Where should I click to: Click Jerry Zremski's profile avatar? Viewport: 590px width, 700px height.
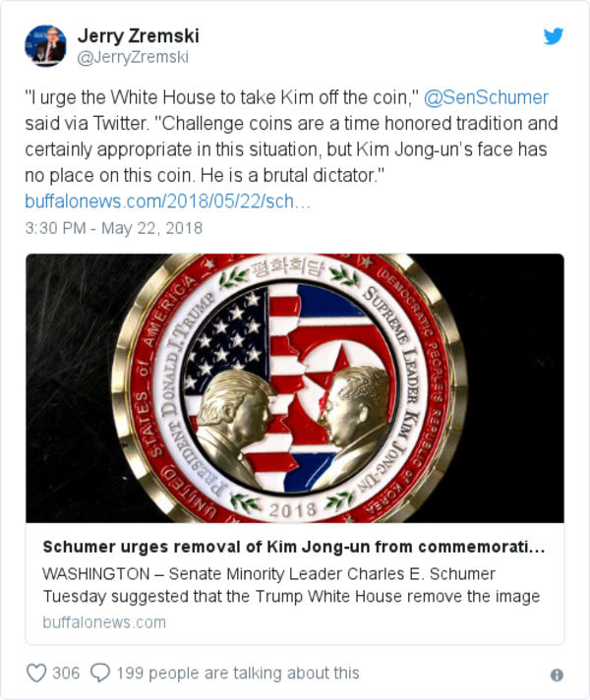coord(46,46)
